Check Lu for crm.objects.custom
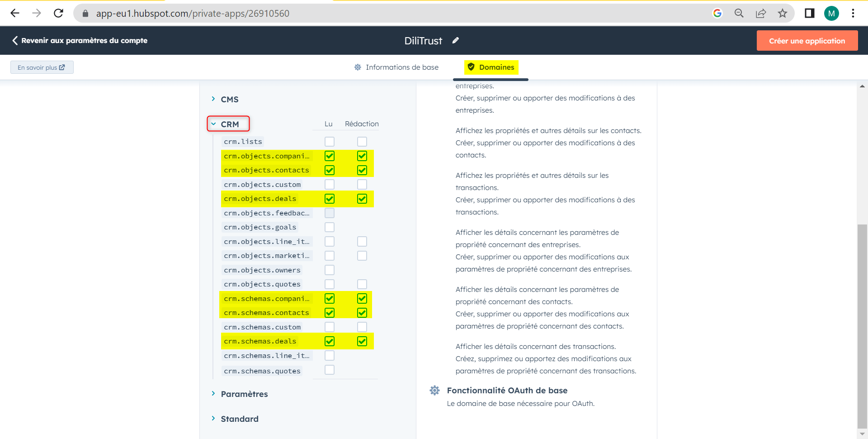868x439 pixels. click(330, 184)
